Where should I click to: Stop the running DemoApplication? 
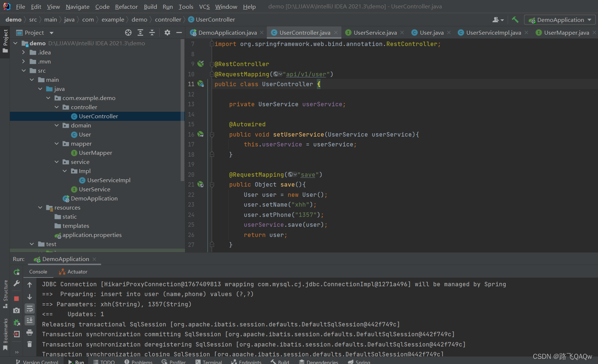[x=16, y=299]
